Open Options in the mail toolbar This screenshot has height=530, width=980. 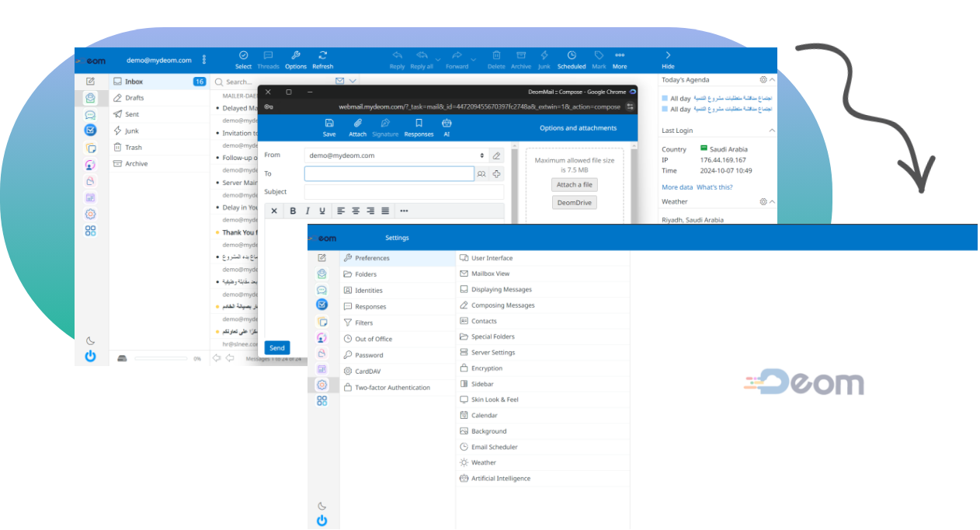point(295,59)
